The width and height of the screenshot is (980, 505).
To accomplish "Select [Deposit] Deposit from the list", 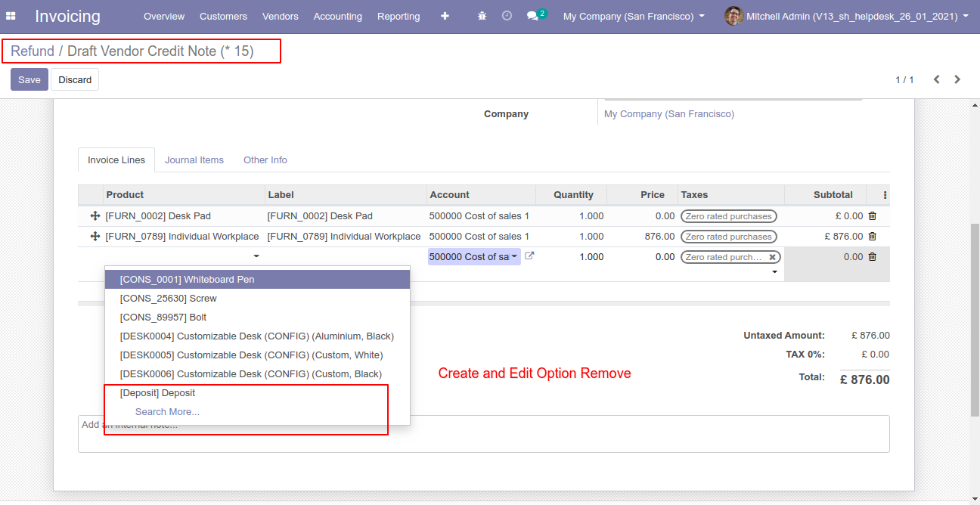I will tap(257, 393).
